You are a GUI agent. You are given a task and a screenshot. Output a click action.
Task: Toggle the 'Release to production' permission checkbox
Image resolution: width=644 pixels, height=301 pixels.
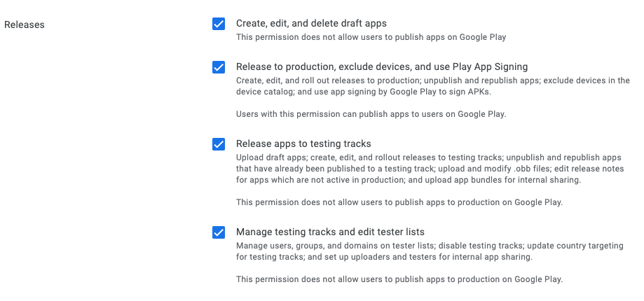point(219,67)
